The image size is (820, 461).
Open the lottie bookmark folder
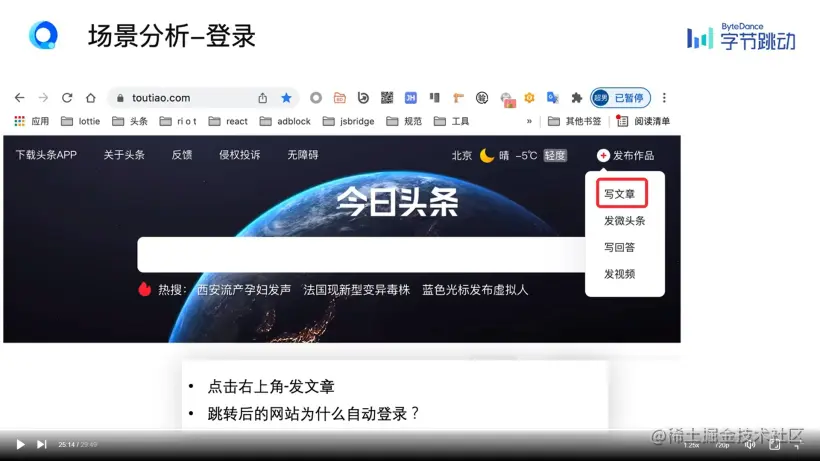pyautogui.click(x=80, y=121)
